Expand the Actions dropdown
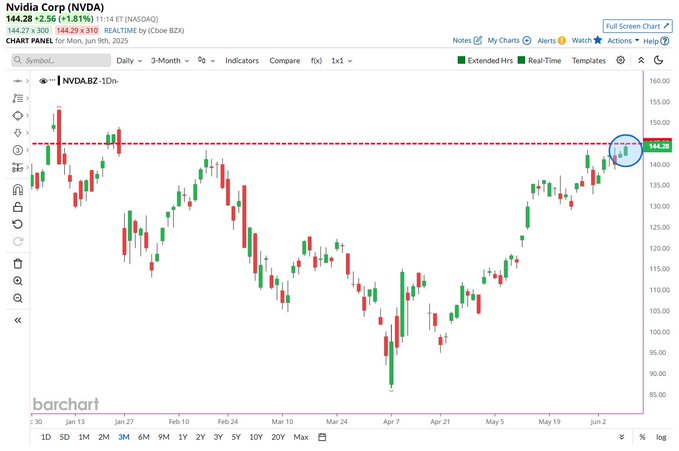This screenshot has height=451, width=679. (623, 40)
